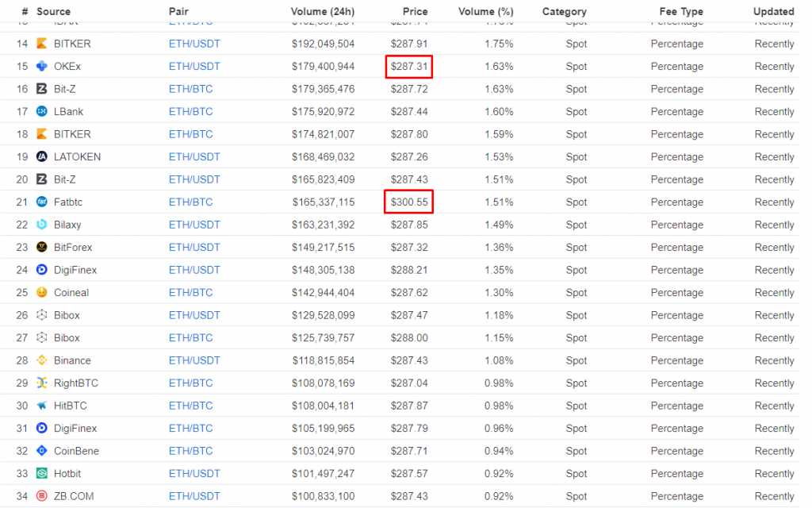
Task: Click the Binance exchange logo
Action: pos(42,360)
